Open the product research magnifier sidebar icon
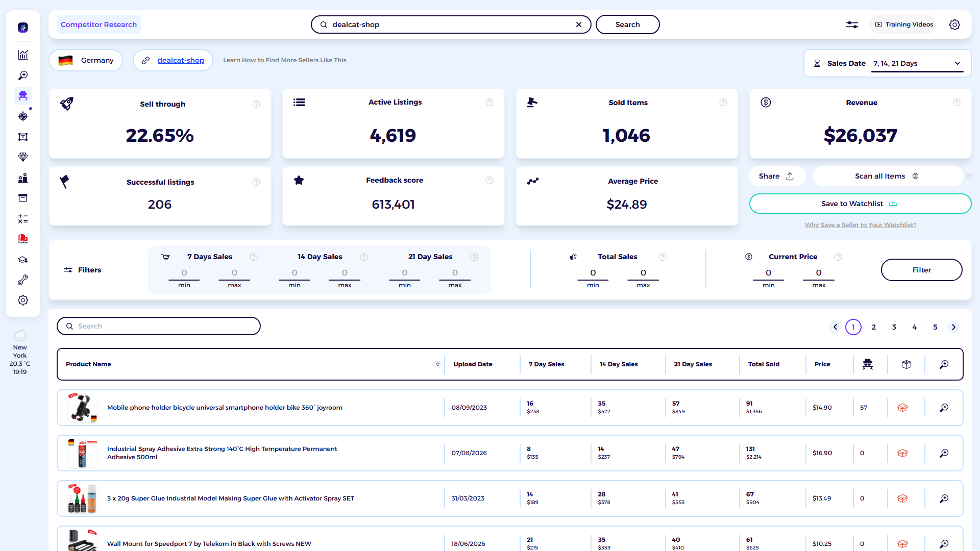 click(23, 76)
